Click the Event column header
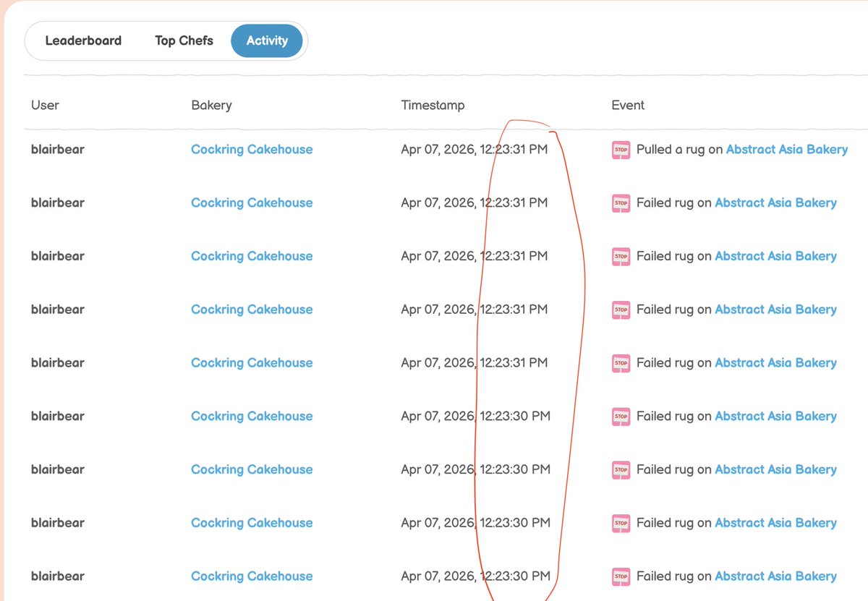Viewport: 868px width, 601px height. click(628, 105)
